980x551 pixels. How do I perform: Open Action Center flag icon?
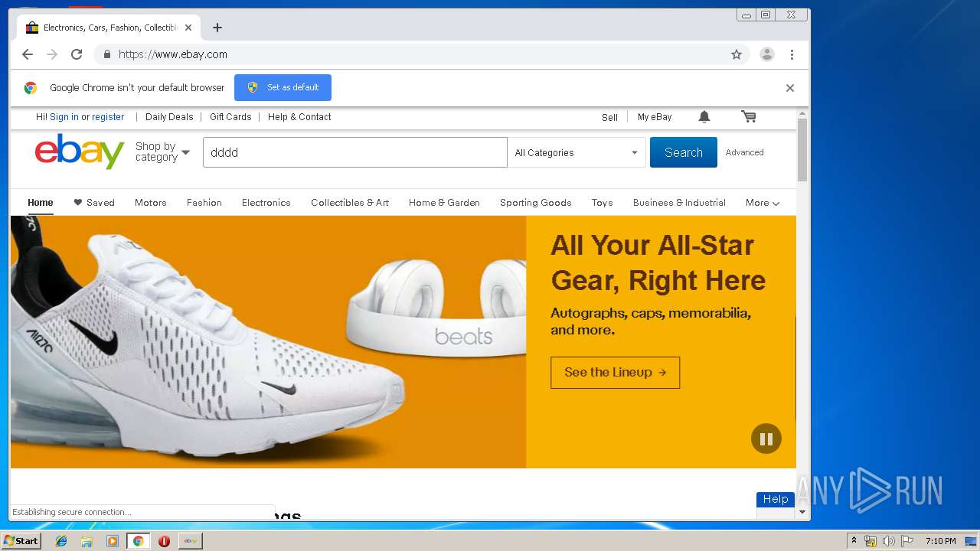pyautogui.click(x=907, y=541)
